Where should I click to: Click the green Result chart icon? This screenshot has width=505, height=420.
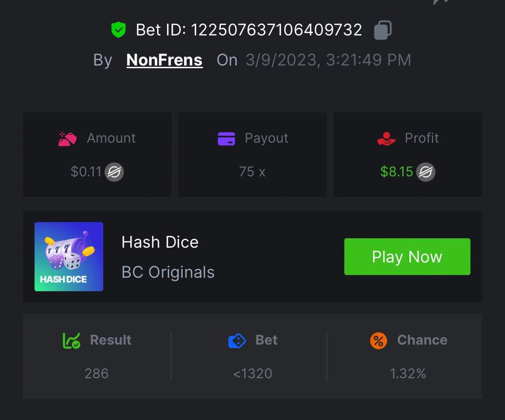point(71,341)
